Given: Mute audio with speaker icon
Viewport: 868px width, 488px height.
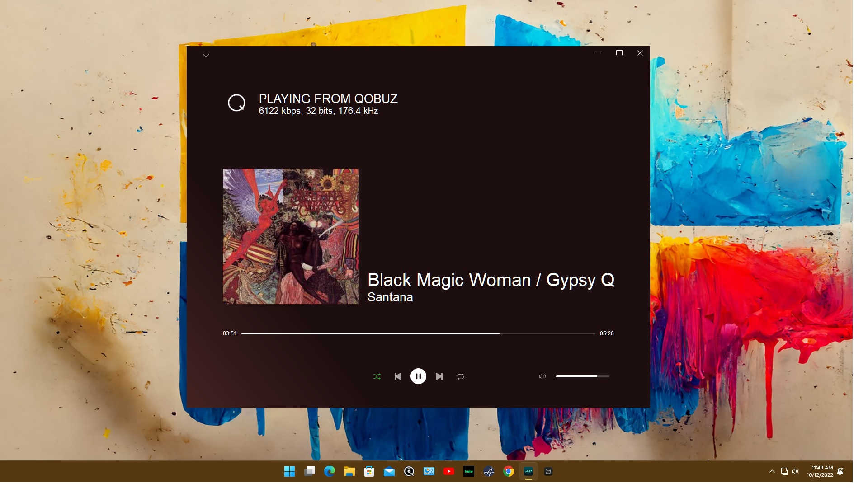Looking at the screenshot, I should (542, 376).
